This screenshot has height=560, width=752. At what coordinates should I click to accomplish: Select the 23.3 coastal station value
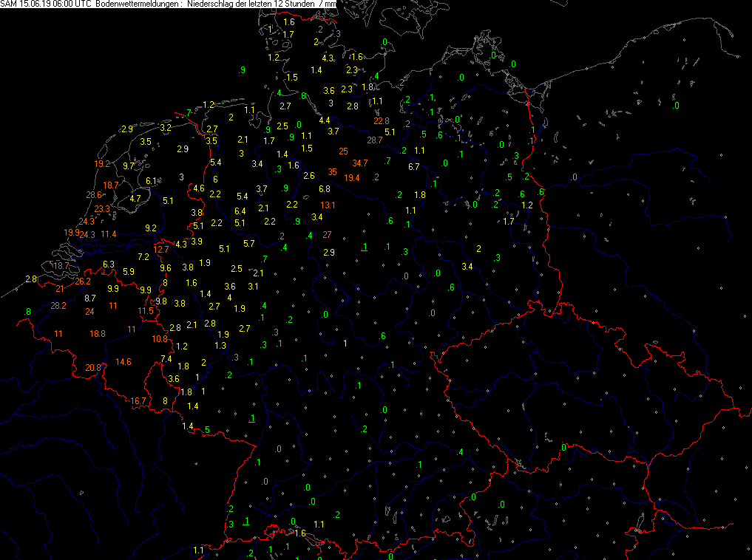[x=102, y=209]
